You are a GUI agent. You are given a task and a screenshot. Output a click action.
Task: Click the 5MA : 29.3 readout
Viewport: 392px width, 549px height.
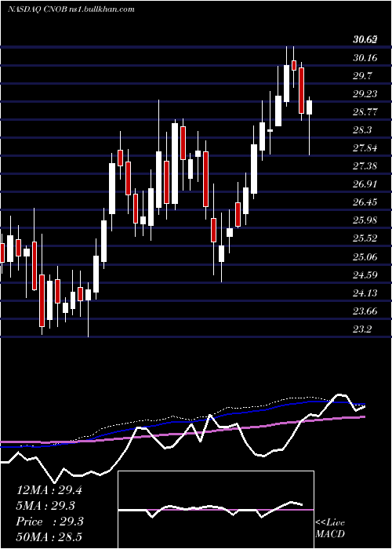click(45, 506)
